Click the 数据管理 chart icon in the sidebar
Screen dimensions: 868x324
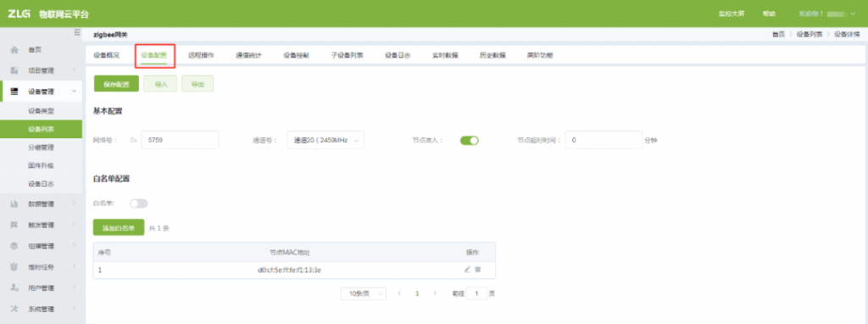15,204
